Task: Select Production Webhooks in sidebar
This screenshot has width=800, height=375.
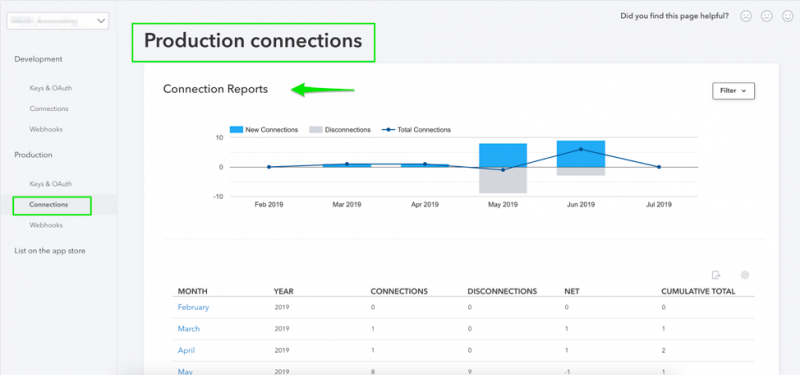Action: coord(46,225)
